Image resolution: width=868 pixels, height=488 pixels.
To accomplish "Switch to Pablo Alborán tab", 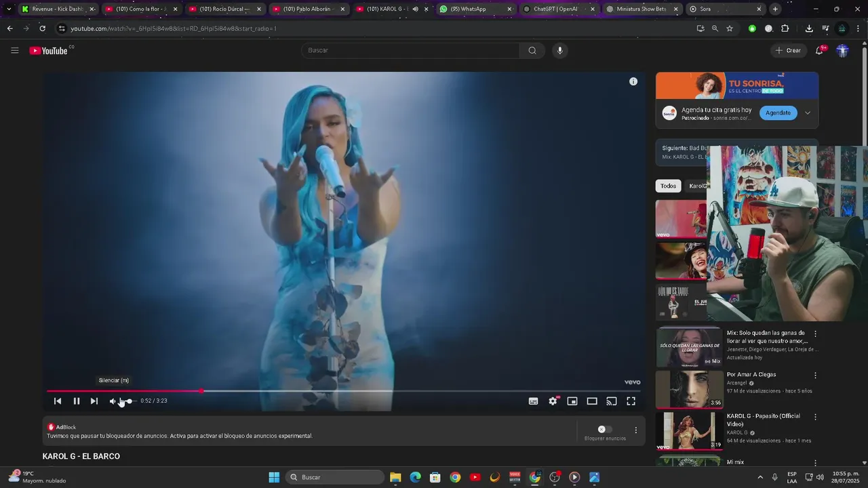I will point(308,9).
